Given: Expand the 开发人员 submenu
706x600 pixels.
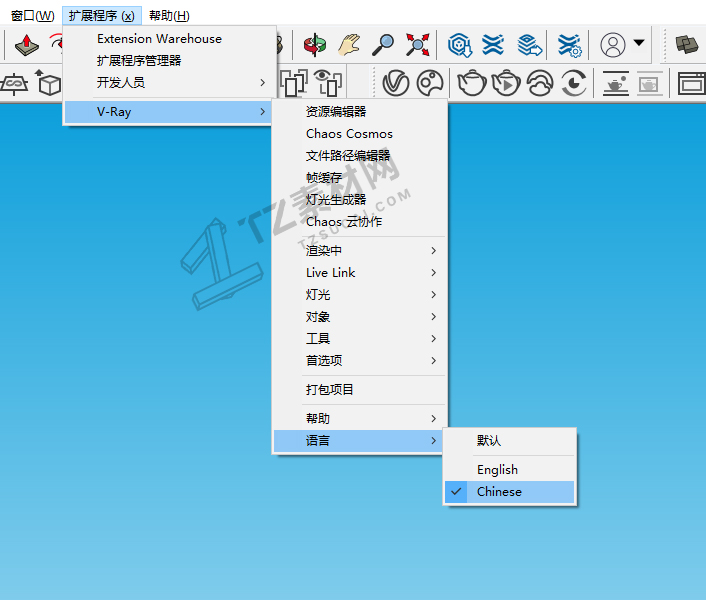Looking at the screenshot, I should 170,83.
